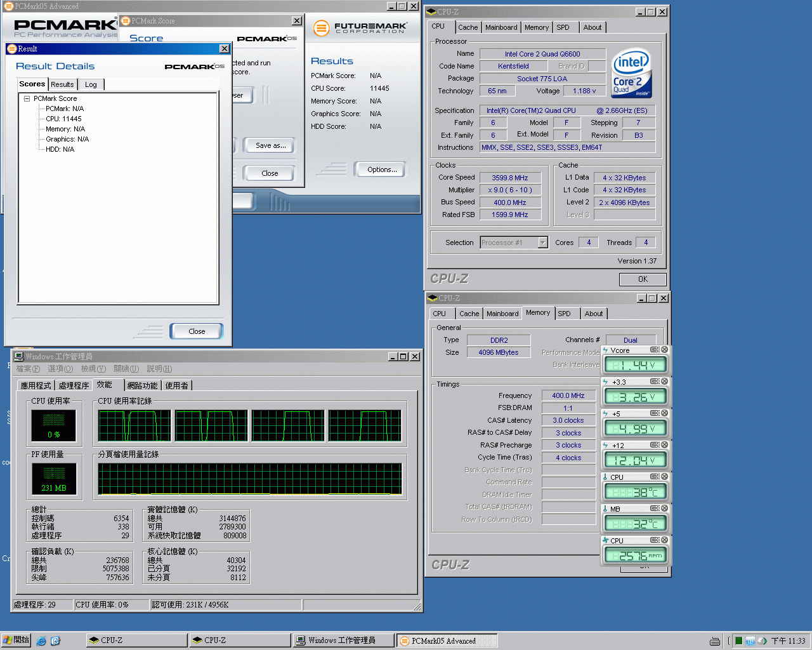This screenshot has height=650, width=812.
Task: Launch Internet Explorer from the quick launch bar
Action: click(41, 640)
